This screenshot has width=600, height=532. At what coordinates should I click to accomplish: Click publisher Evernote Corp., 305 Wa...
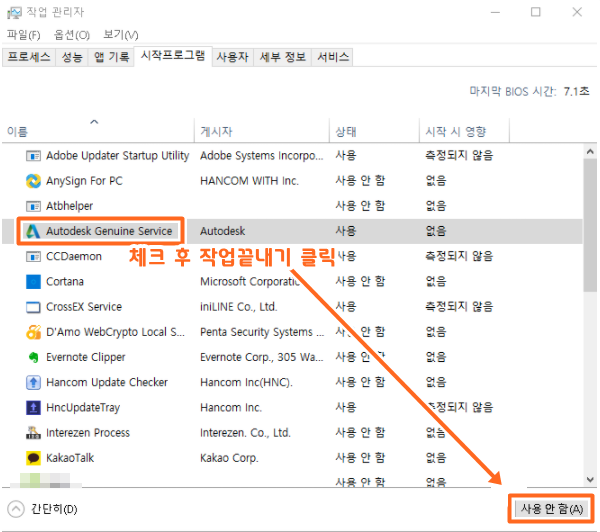pos(262,357)
